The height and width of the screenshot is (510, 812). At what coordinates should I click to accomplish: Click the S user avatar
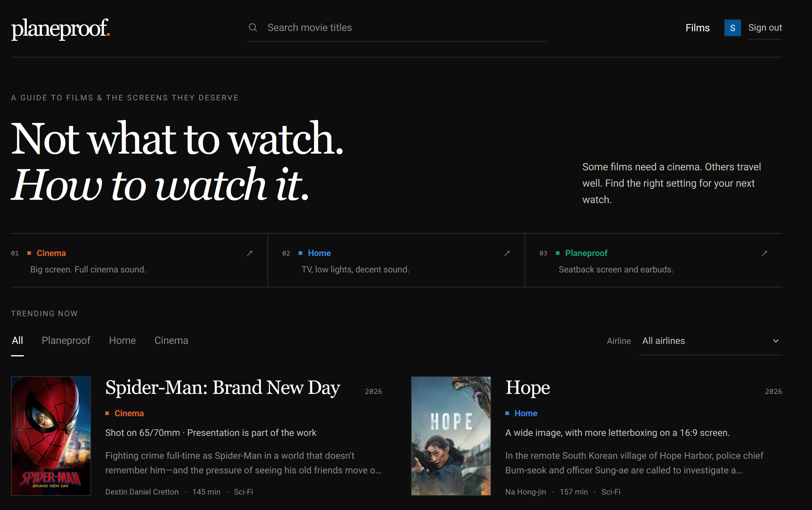point(732,28)
